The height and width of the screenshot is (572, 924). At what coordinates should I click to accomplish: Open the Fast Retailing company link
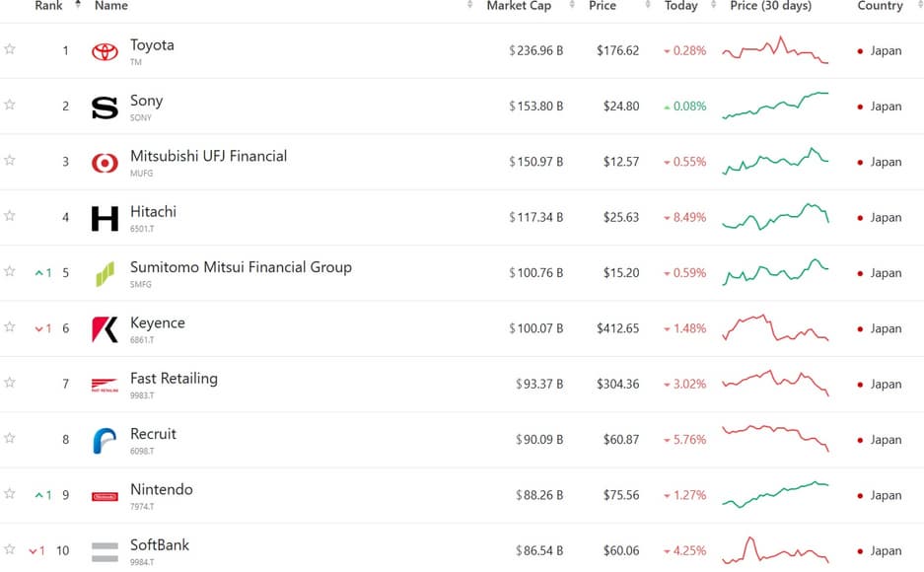pos(174,379)
